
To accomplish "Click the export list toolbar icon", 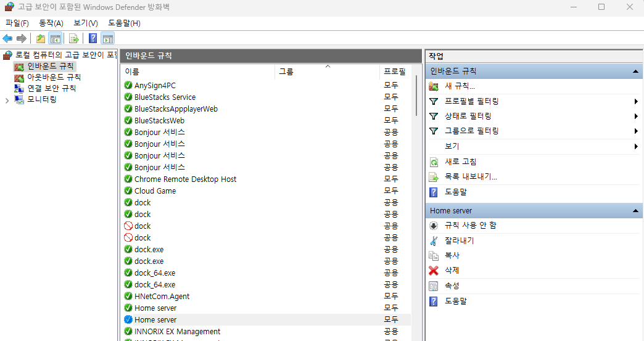I will click(74, 39).
